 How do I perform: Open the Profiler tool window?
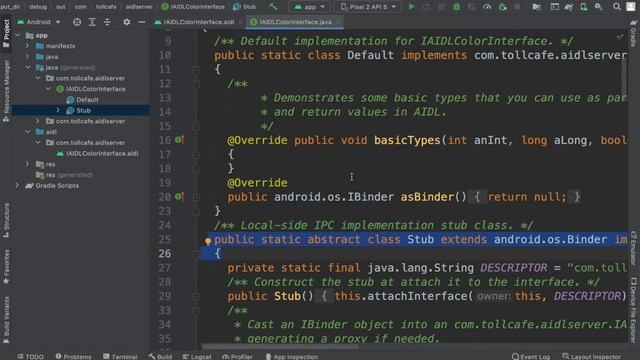click(x=238, y=356)
